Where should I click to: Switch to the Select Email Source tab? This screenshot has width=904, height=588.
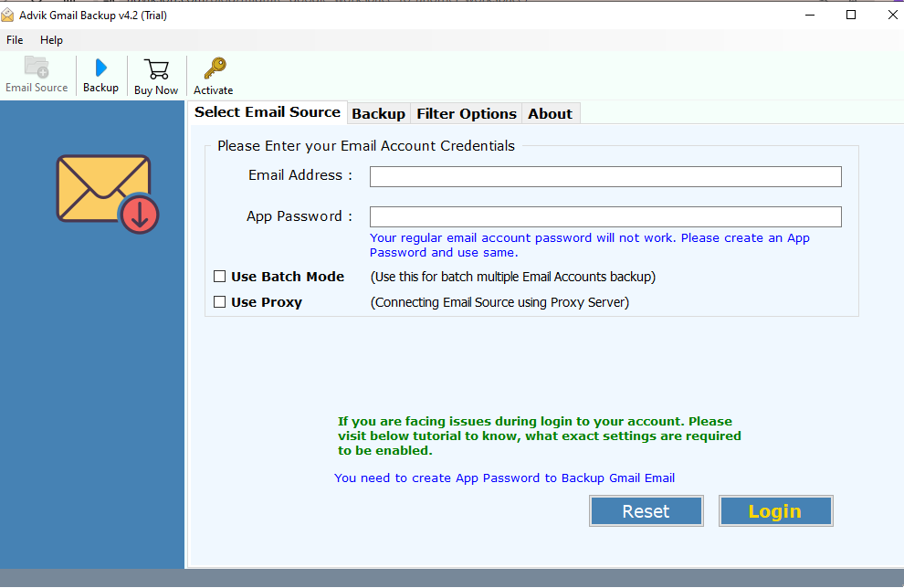[x=268, y=111]
